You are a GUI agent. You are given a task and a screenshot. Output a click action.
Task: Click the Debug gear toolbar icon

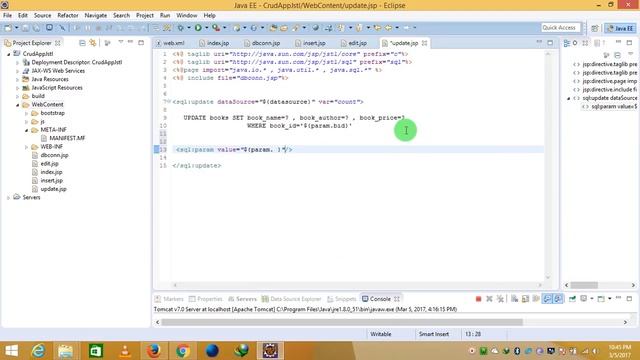180,28
